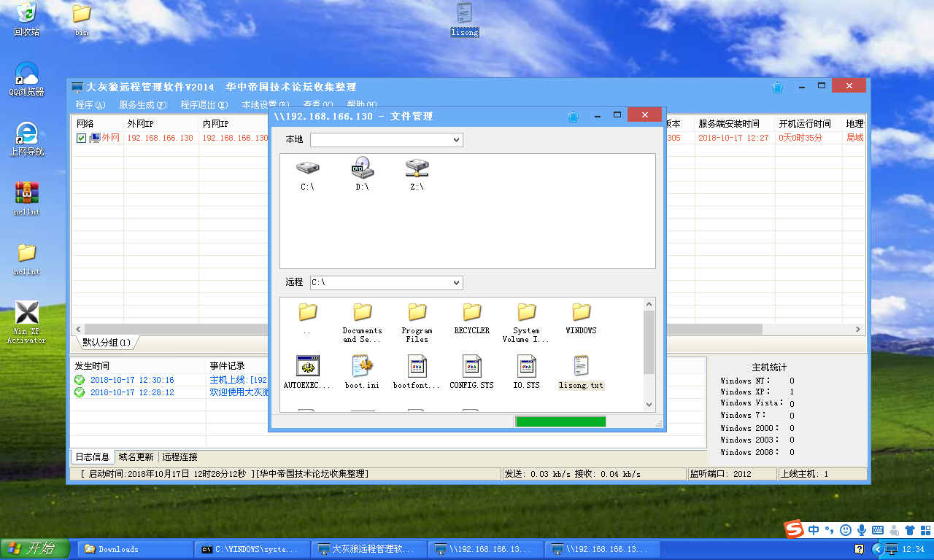The image size is (934, 560).
Task: Sort by the 外网IP column header
Action: pyautogui.click(x=161, y=124)
